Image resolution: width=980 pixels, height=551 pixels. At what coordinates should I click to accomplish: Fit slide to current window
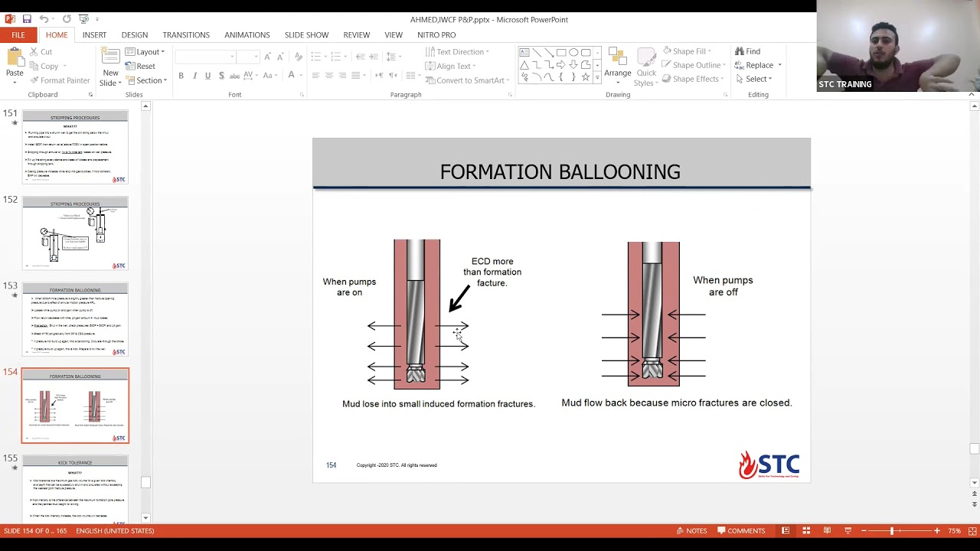pos(973,531)
